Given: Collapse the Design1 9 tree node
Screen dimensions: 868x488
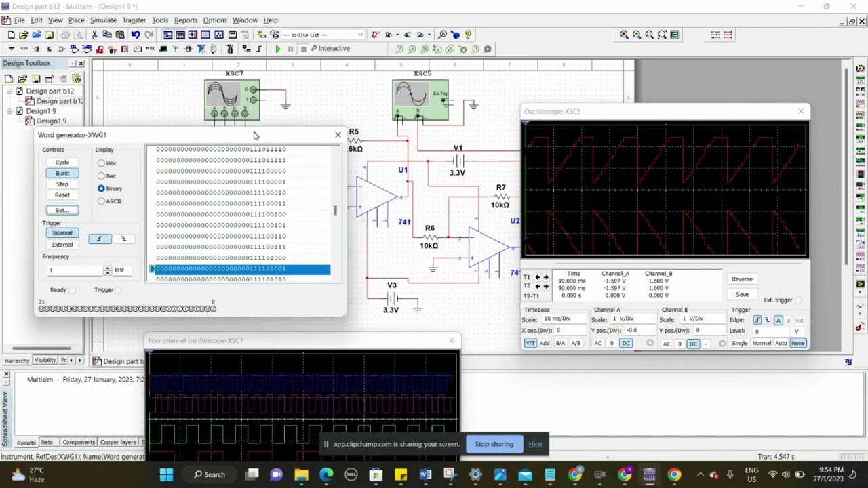Looking at the screenshot, I should 9,111.
